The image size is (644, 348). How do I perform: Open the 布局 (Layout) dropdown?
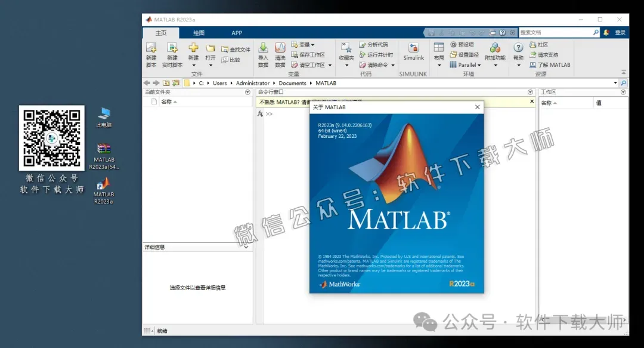[x=439, y=65]
